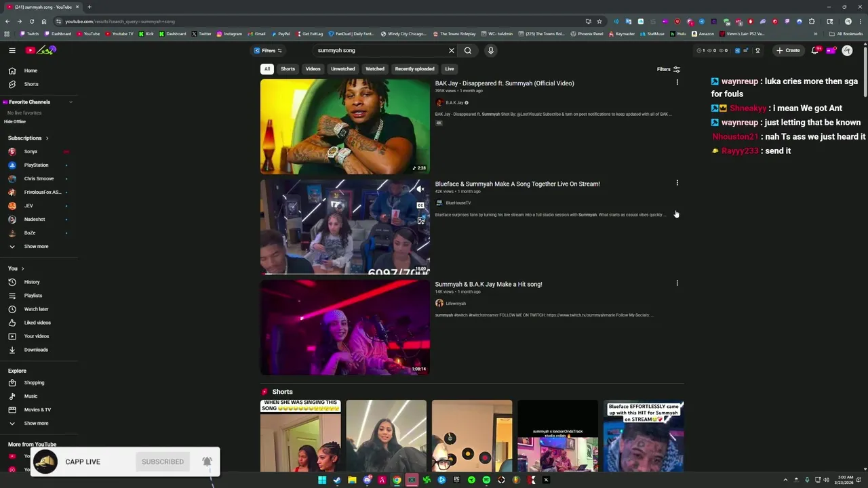This screenshot has width=868, height=488.
Task: Open Shopping under Explore
Action: pos(39,383)
